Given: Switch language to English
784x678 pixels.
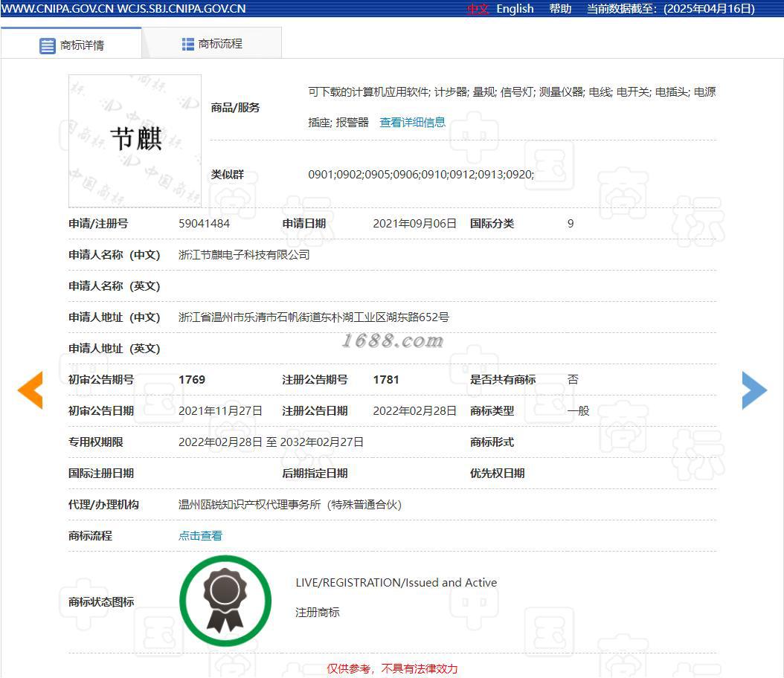Looking at the screenshot, I should click(515, 9).
